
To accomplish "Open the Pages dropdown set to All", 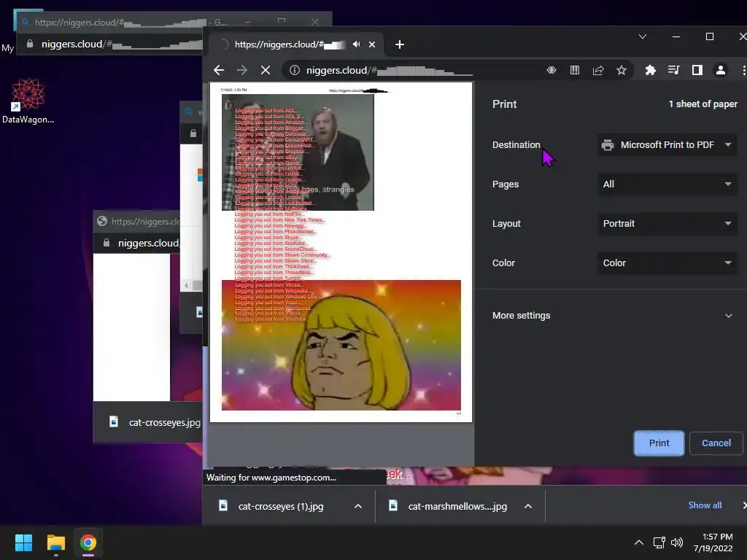I will pos(667,184).
